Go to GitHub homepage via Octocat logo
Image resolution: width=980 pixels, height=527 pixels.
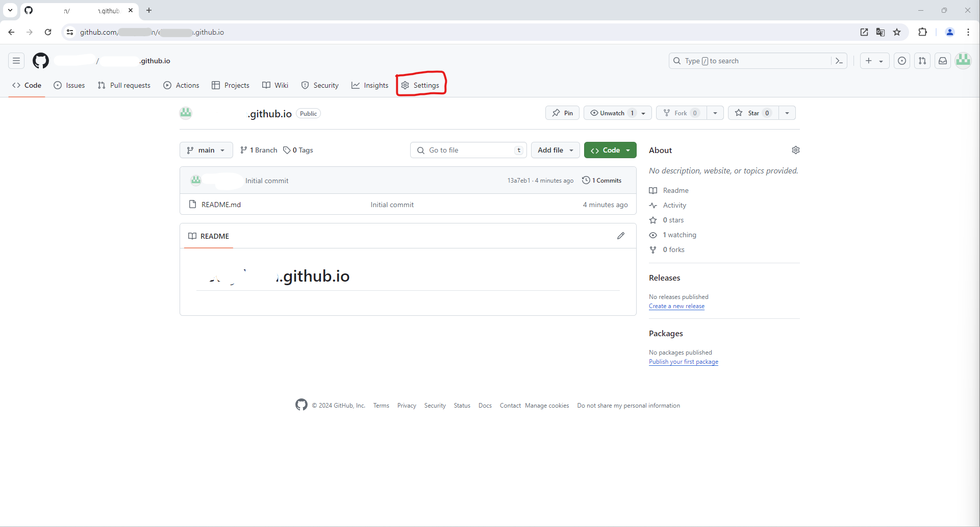pos(41,61)
